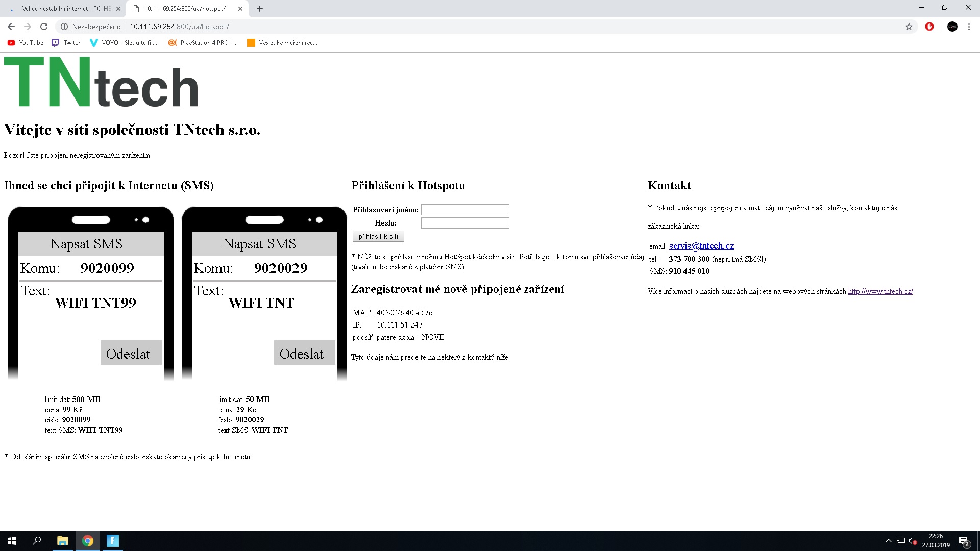Open the http://www.tntech.cz/ link
The image size is (980, 551).
(x=880, y=291)
